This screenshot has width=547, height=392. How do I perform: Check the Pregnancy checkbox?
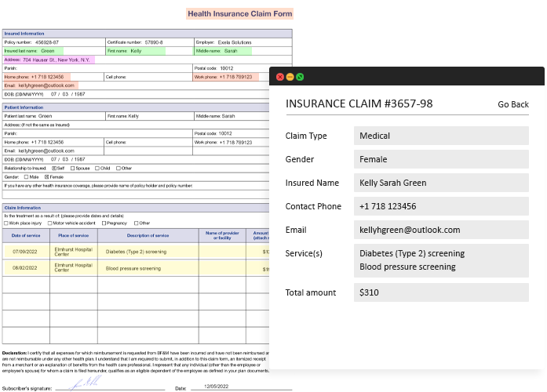pos(104,223)
